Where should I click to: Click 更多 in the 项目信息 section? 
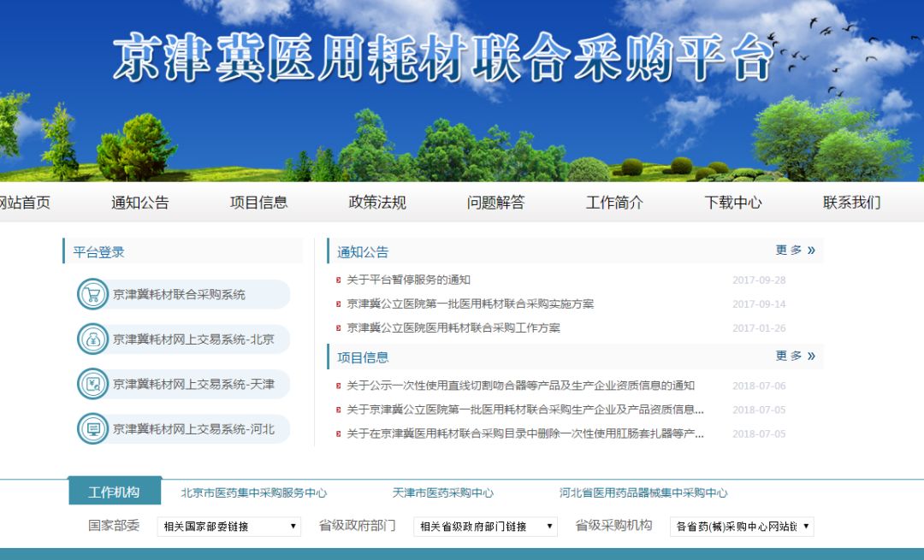[789, 355]
